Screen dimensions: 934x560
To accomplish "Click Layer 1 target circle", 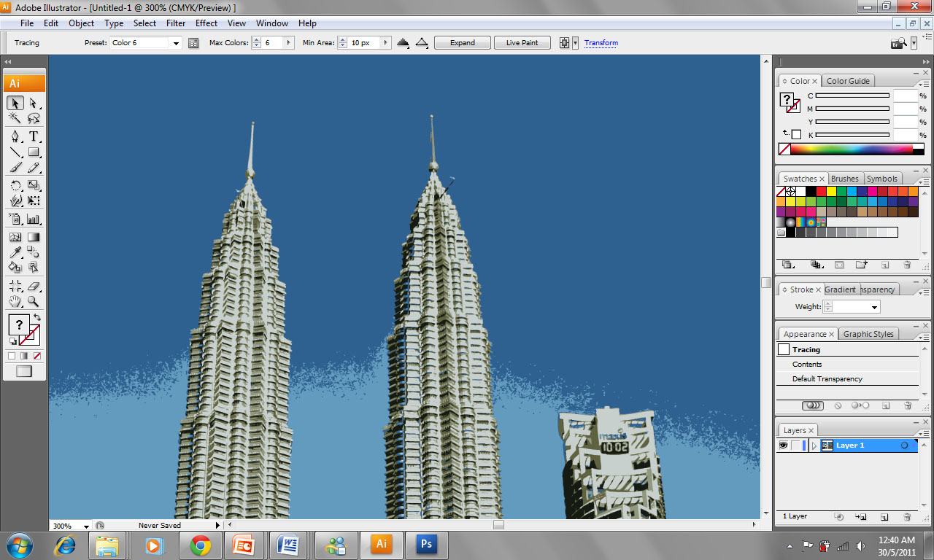I will tap(905, 445).
